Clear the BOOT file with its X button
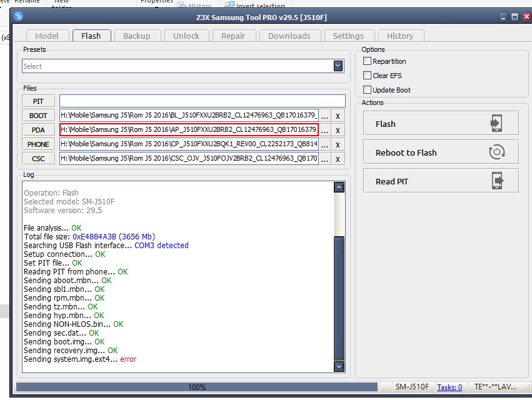Image resolution: width=532 pixels, height=400 pixels. 338,116
